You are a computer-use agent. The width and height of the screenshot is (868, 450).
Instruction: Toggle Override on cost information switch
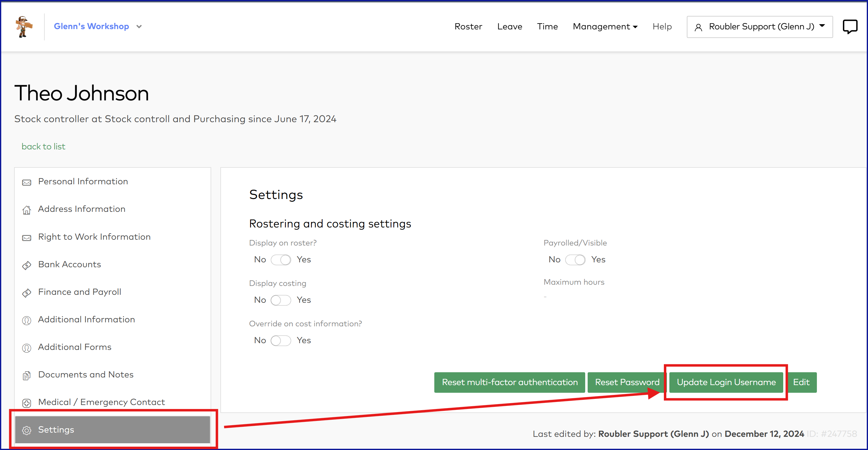(x=281, y=340)
